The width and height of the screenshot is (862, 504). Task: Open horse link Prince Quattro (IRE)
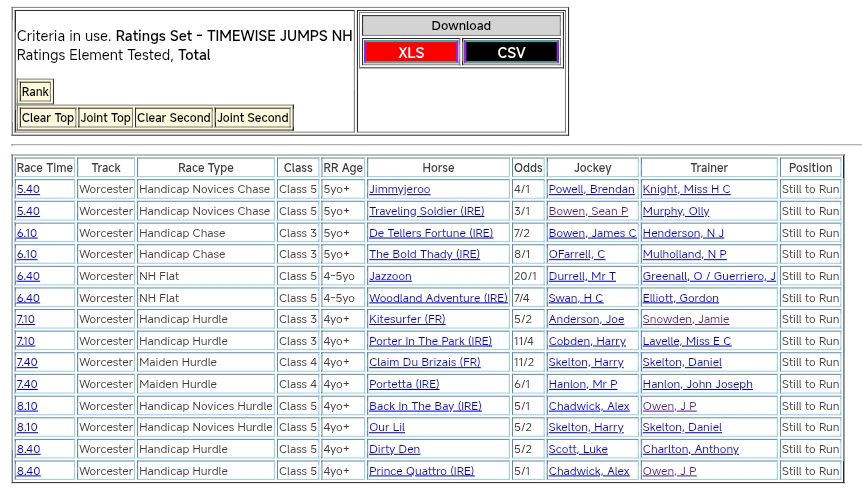coord(421,471)
